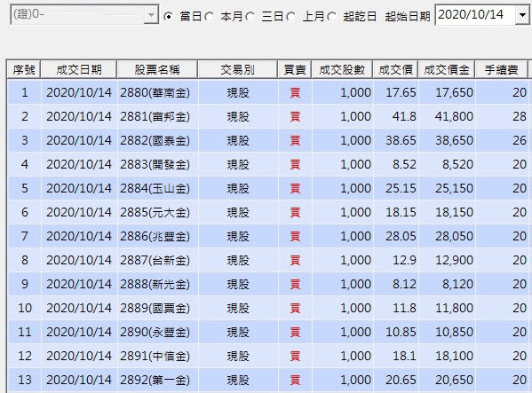Select the 當日 radio button
Image resolution: width=532 pixels, height=393 pixels.
[x=168, y=16]
